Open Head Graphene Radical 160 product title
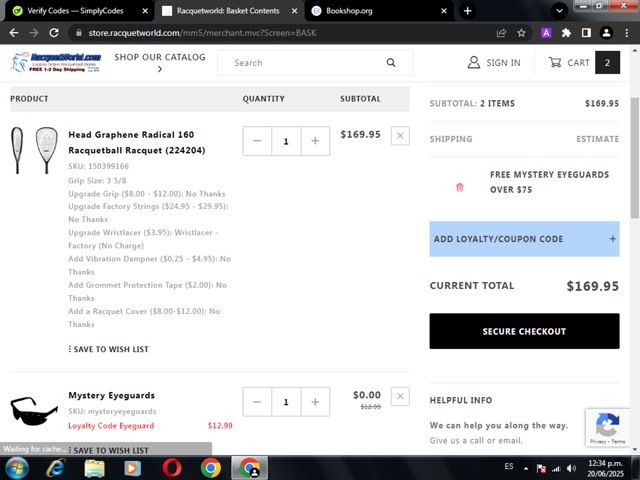Image resolution: width=640 pixels, height=480 pixels. pos(137,142)
